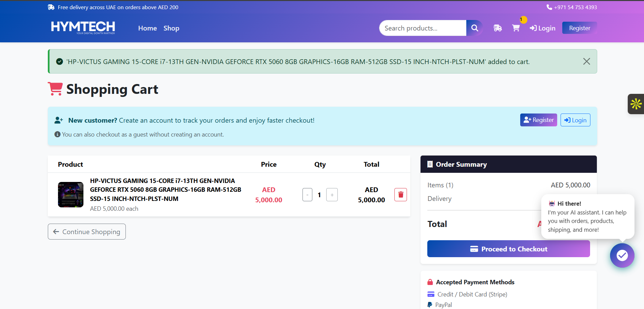Click the HYMTECH logo
This screenshot has height=309, width=644.
coord(83,27)
